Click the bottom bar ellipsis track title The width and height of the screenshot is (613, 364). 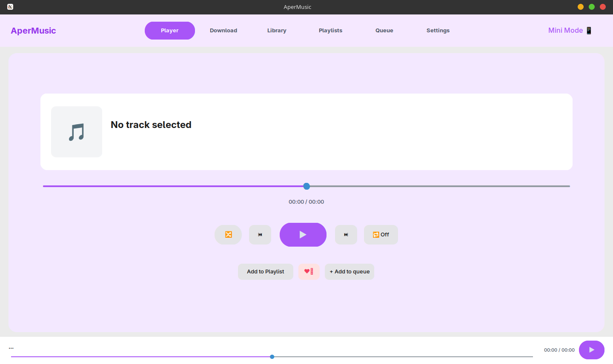click(11, 348)
